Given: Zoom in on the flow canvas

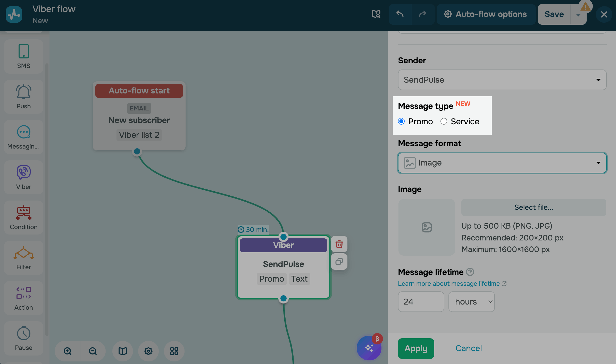Looking at the screenshot, I should tap(68, 351).
